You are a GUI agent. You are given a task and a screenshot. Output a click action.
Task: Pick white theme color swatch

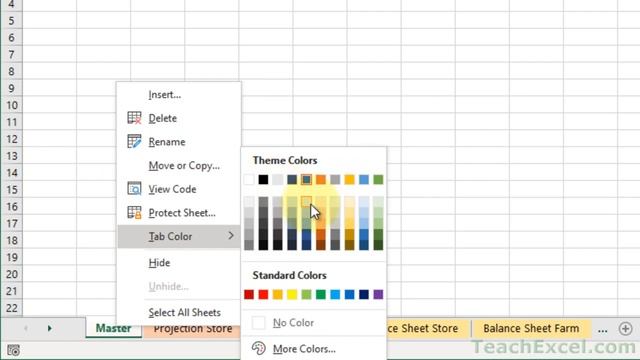pos(249,179)
